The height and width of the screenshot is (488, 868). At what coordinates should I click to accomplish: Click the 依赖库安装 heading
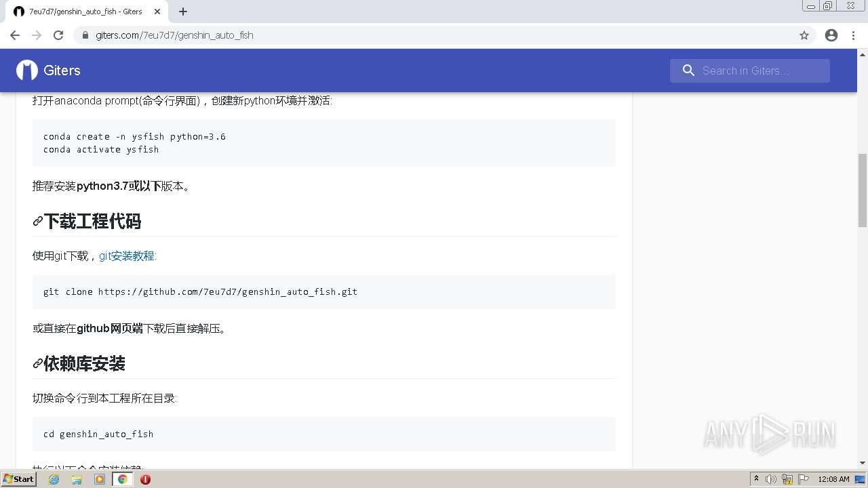pyautogui.click(x=84, y=364)
